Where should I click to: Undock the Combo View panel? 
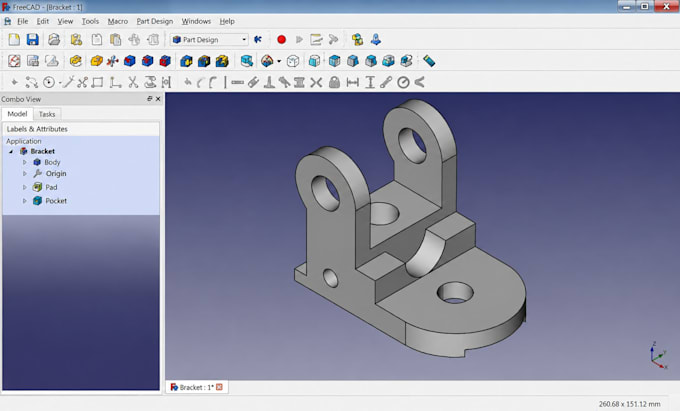point(150,99)
